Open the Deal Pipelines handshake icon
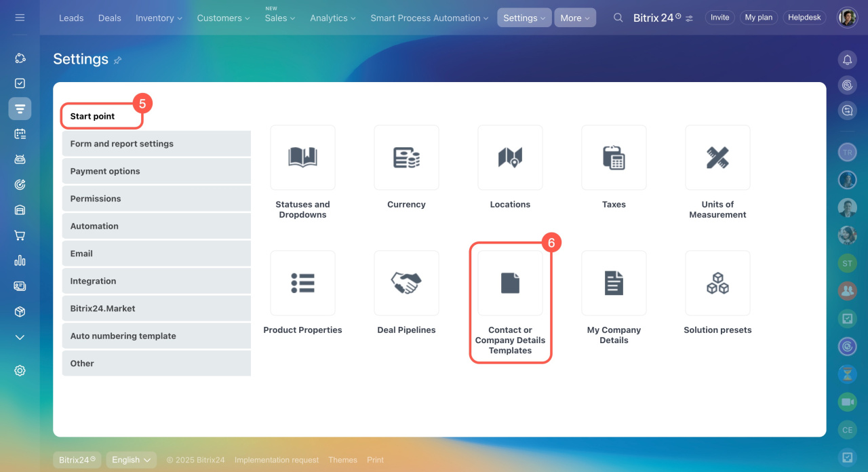The width and height of the screenshot is (868, 472). tap(406, 283)
